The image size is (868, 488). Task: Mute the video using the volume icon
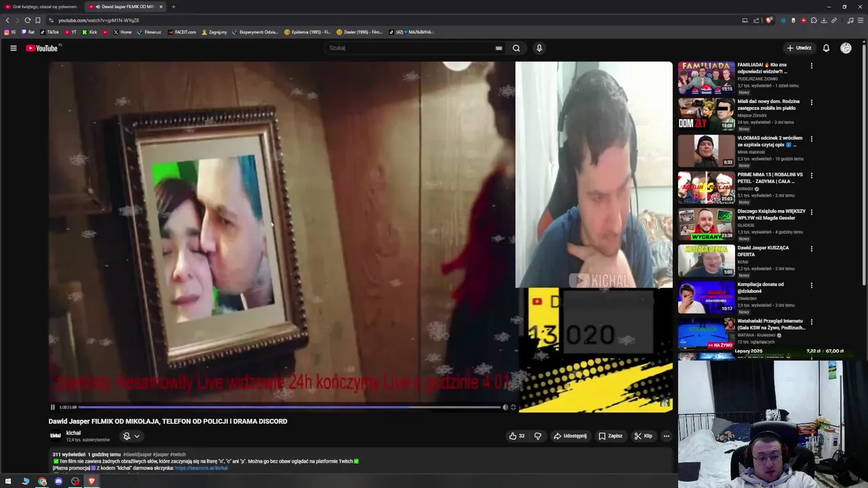[x=505, y=407]
